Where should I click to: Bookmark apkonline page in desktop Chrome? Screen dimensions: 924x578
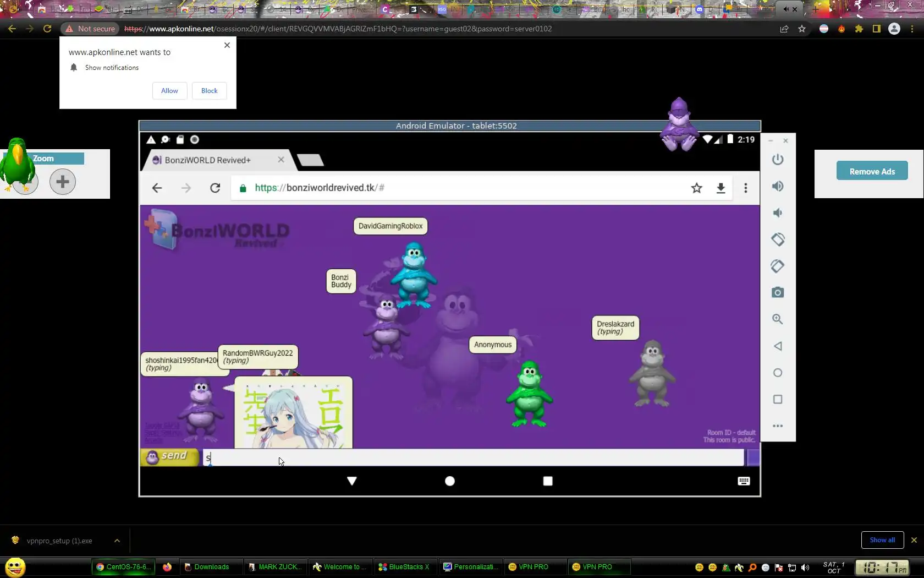[x=802, y=29]
